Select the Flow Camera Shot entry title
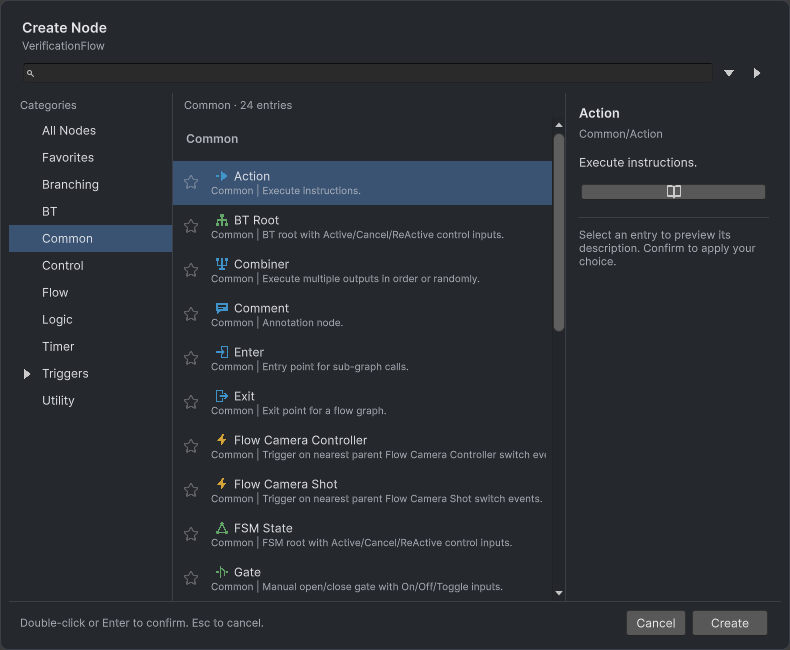790x650 pixels. tap(286, 484)
